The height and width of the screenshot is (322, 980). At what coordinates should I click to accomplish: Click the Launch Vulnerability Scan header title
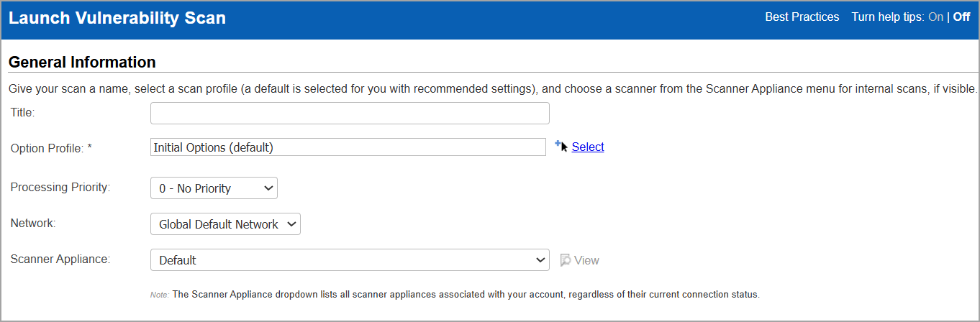pyautogui.click(x=117, y=19)
